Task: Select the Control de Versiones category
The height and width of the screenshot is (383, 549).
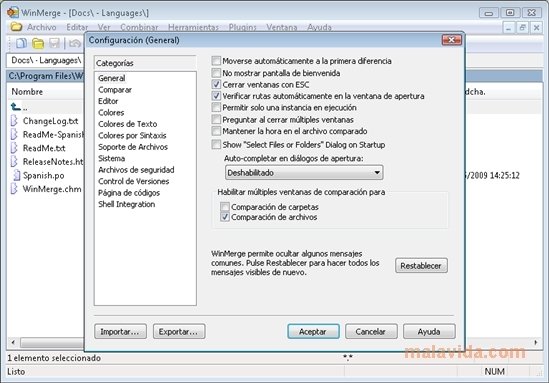Action: 133,181
